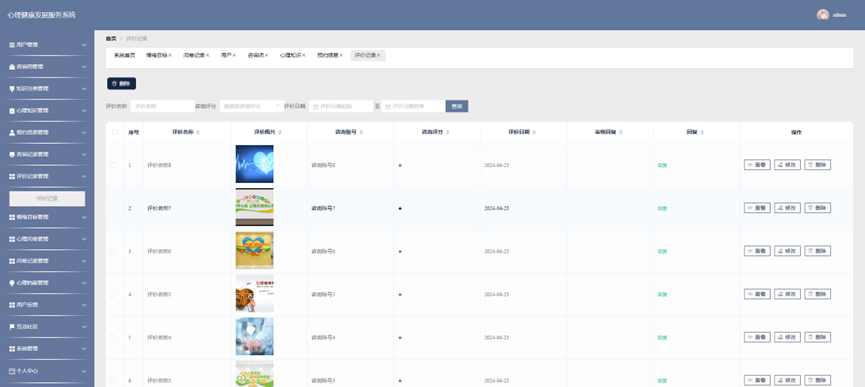Tick the checkbox for row 评价名称5
The height and width of the screenshot is (387, 865).
click(112, 294)
